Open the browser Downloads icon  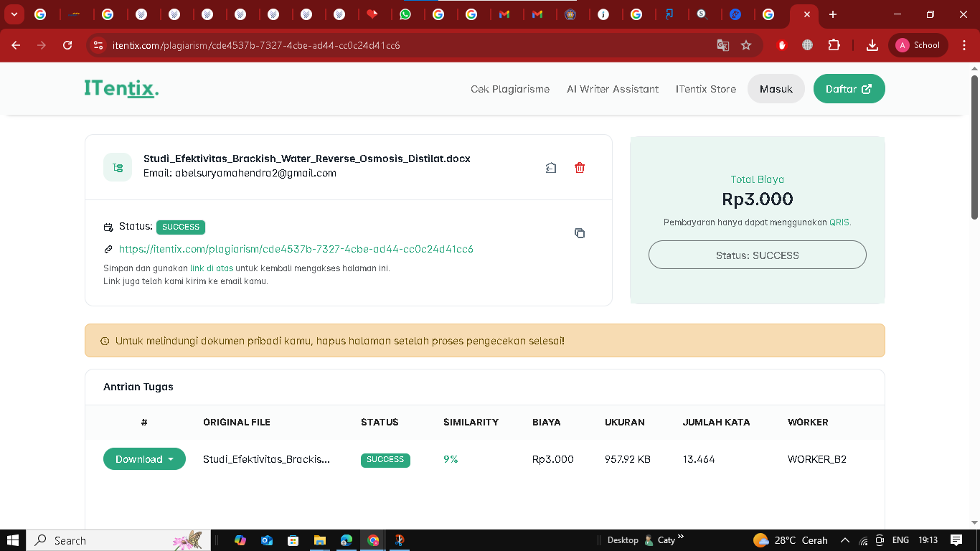coord(872,45)
